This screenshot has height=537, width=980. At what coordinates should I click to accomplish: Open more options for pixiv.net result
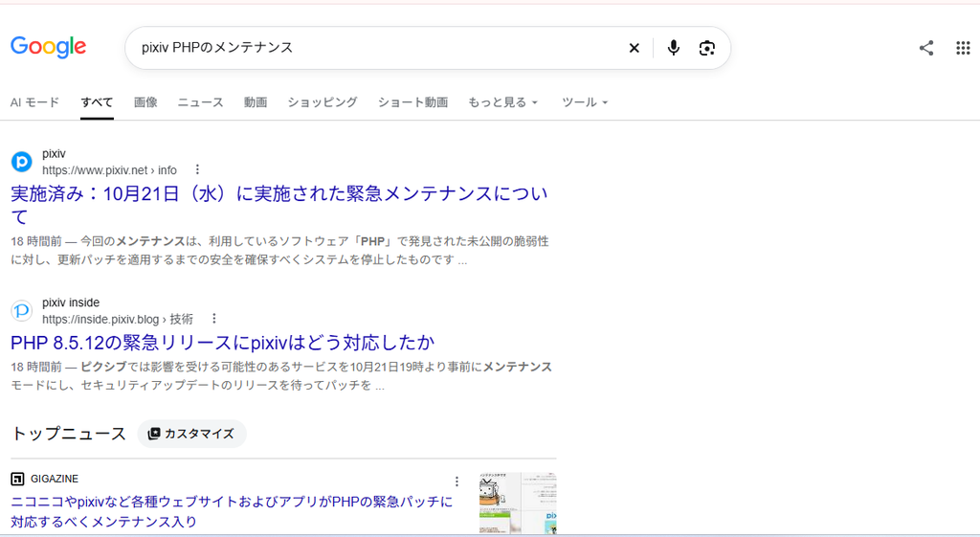pos(197,169)
